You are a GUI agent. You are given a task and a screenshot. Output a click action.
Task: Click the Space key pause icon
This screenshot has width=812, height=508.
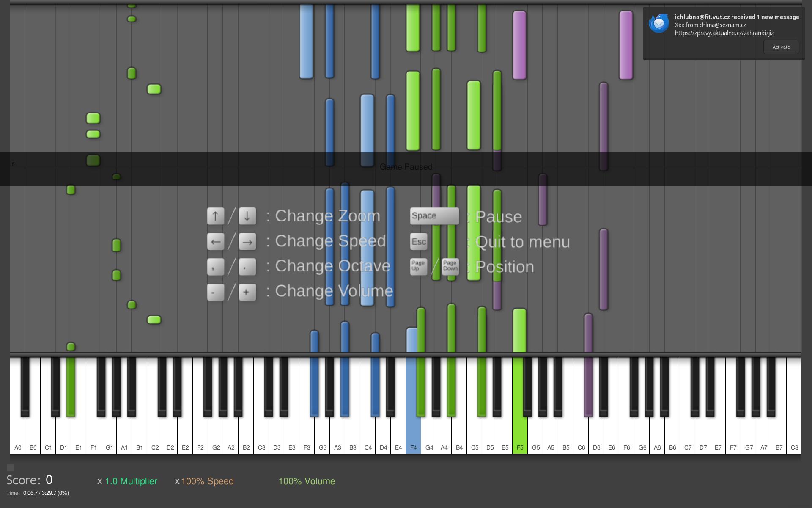(434, 216)
